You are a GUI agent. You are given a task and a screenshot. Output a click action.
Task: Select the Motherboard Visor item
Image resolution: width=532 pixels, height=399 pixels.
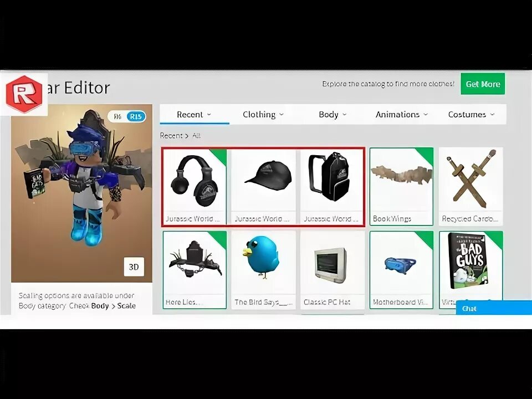pyautogui.click(x=401, y=270)
